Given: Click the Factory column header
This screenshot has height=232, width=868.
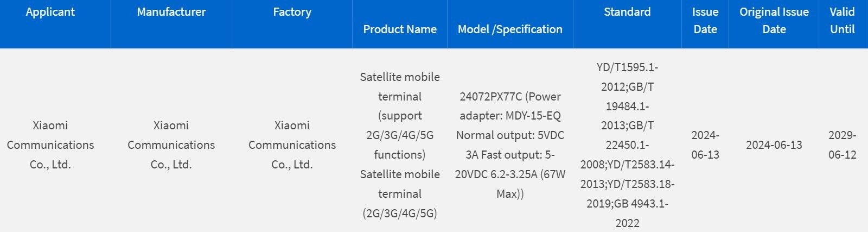Looking at the screenshot, I should tap(292, 12).
